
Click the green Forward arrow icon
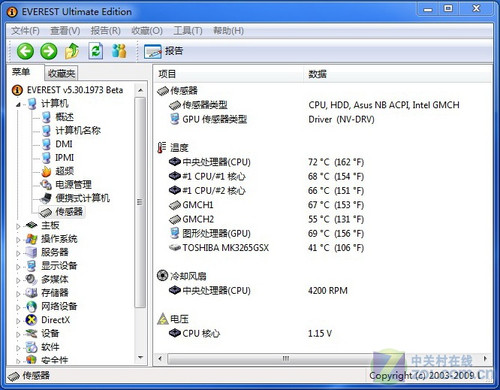point(49,51)
